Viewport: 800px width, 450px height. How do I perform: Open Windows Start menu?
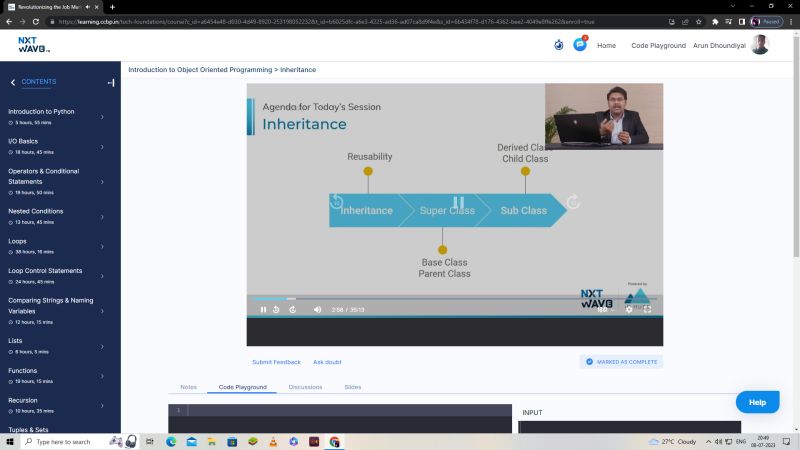9,441
